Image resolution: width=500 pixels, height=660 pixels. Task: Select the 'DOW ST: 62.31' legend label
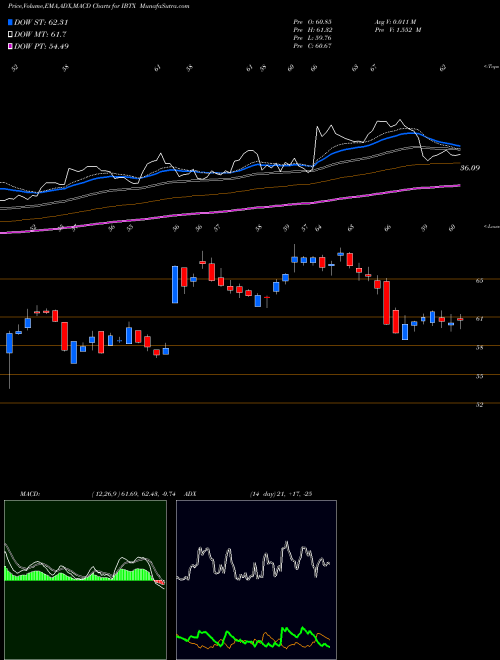41,22
